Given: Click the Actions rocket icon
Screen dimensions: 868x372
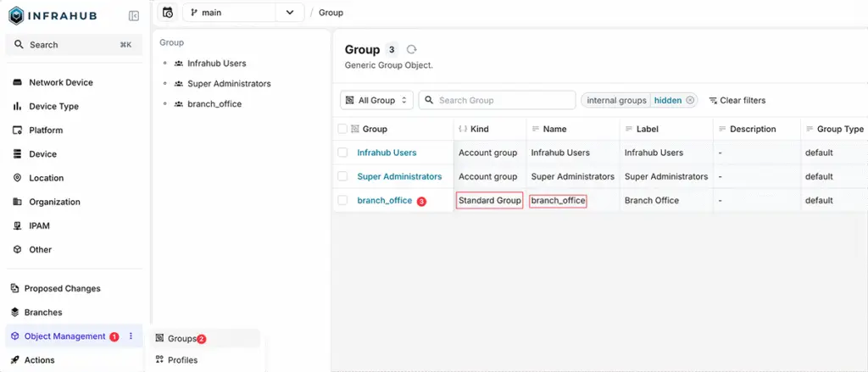Looking at the screenshot, I should [x=15, y=360].
